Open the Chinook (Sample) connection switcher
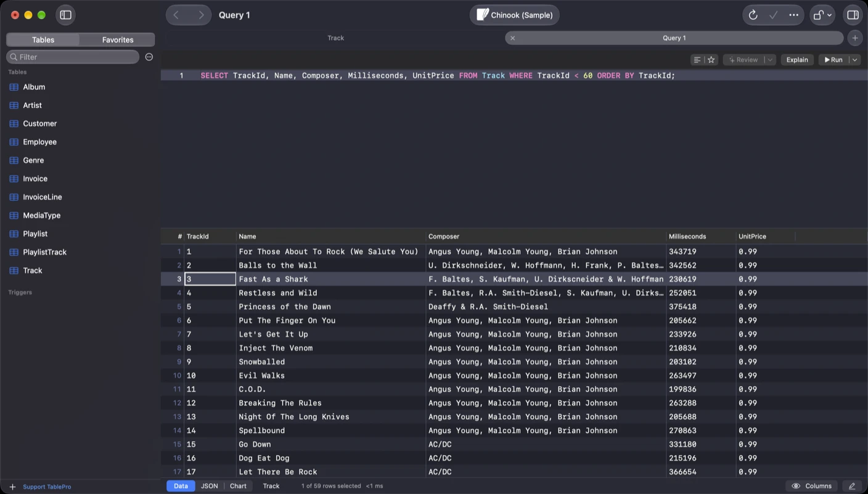This screenshot has width=868, height=494. 515,15
